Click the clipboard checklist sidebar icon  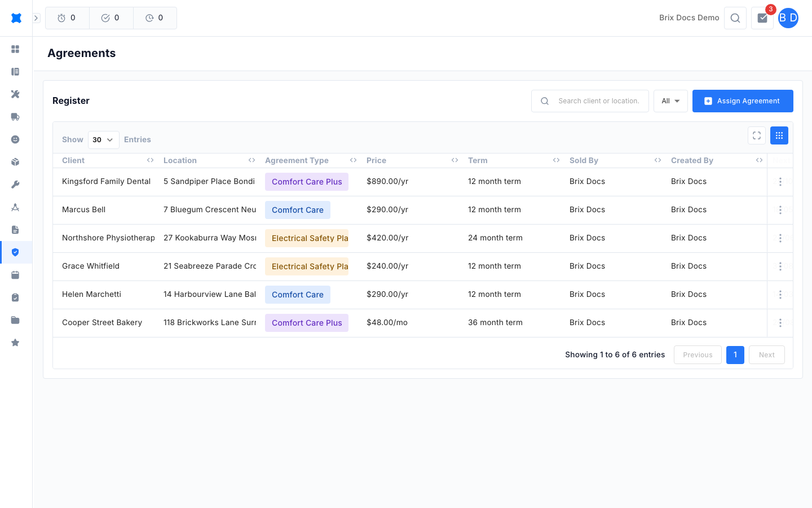[15, 297]
